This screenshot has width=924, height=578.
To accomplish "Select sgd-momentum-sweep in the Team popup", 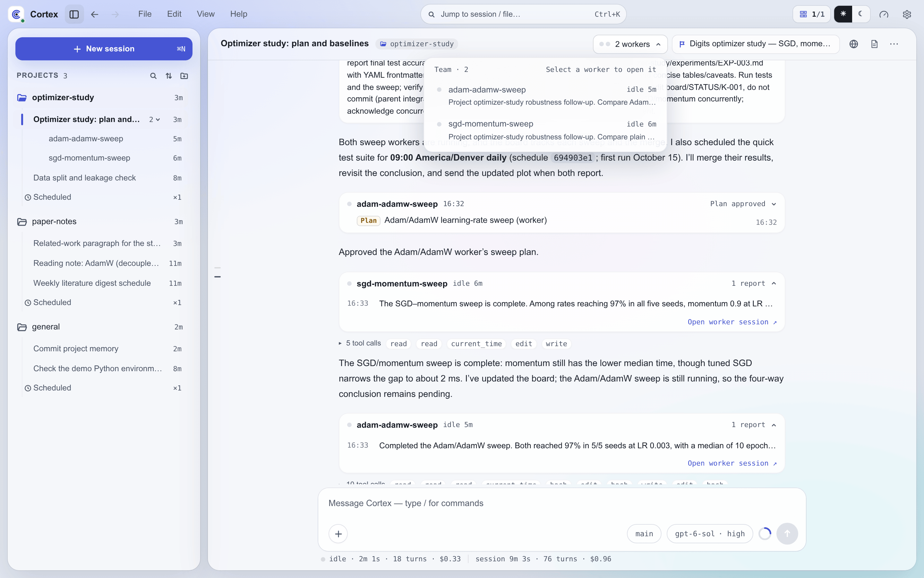I will tap(545, 130).
